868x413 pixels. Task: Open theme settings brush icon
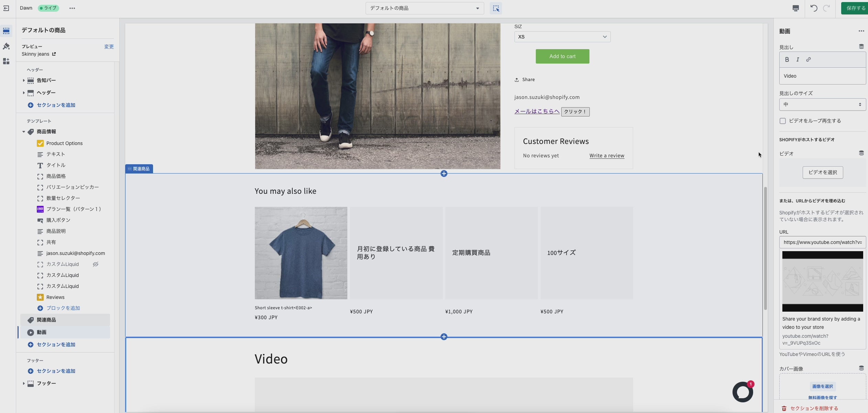(6, 46)
